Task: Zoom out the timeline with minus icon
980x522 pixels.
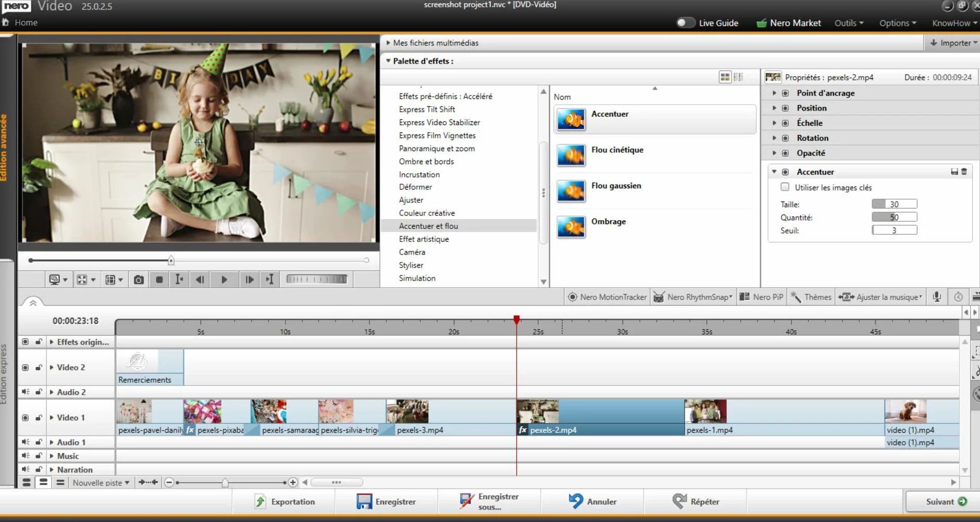Action: click(169, 482)
